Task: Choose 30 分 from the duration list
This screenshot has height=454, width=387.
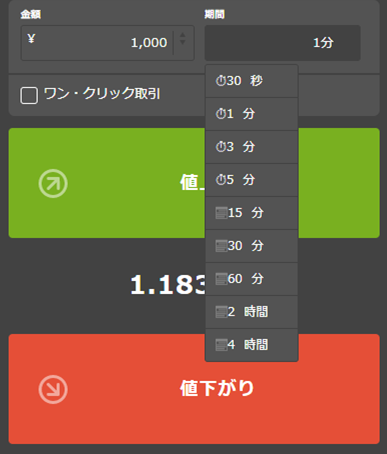Action: (x=251, y=246)
